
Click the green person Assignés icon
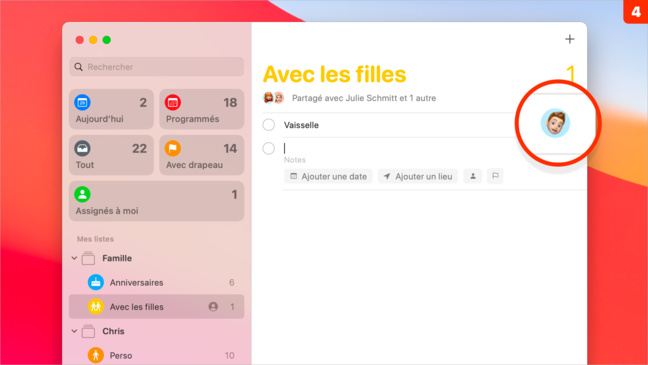tap(82, 194)
